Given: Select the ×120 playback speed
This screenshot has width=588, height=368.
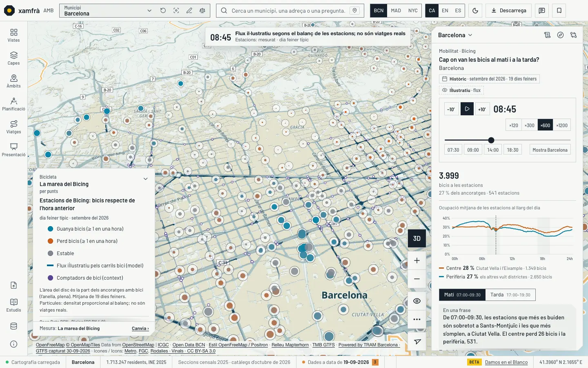Looking at the screenshot, I should [514, 126].
